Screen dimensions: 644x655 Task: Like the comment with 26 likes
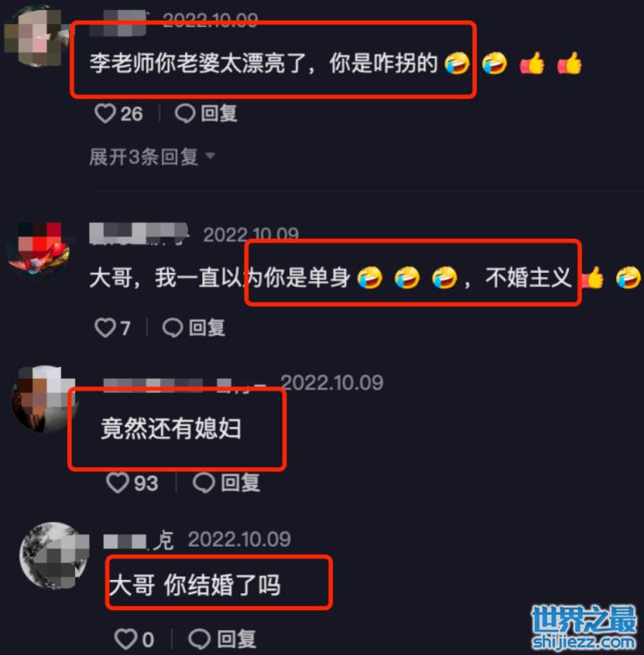pos(105,114)
